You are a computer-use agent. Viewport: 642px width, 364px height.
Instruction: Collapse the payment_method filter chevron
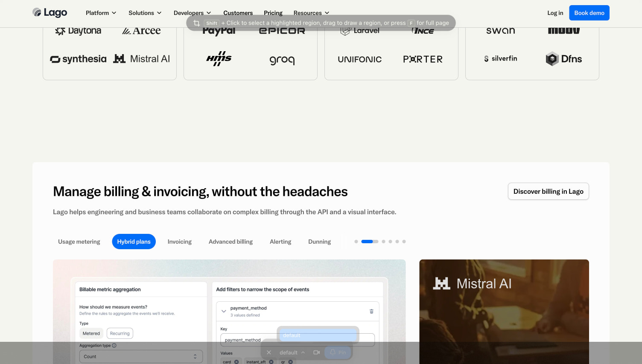point(224,311)
